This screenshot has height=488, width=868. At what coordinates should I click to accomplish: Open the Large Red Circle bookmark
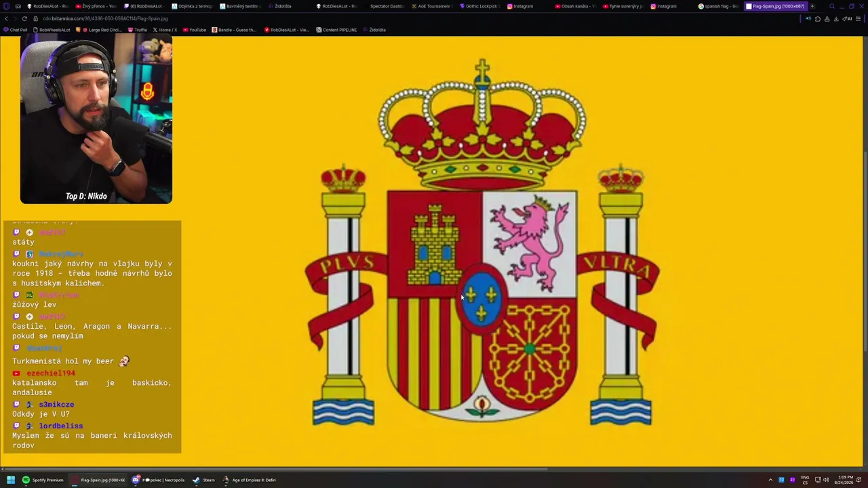[x=99, y=30]
